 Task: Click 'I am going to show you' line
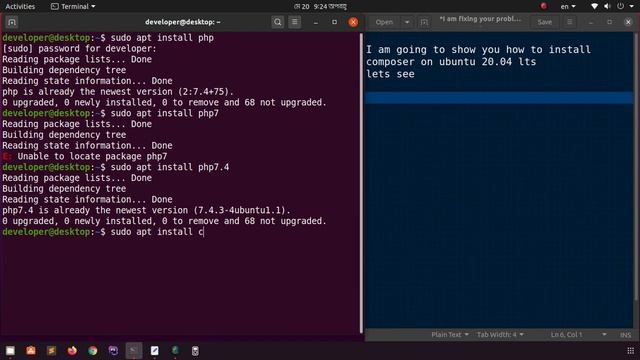click(478, 49)
